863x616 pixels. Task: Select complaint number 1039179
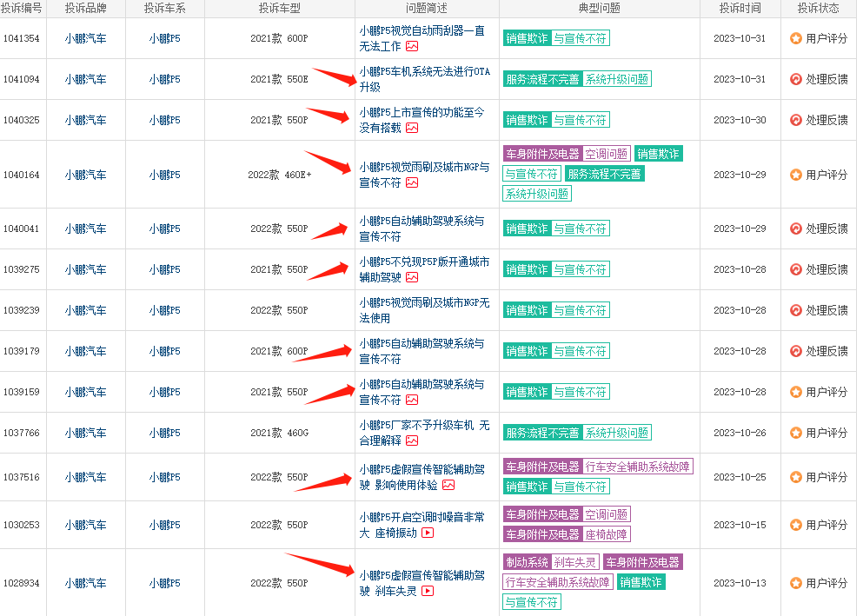tap(22, 351)
